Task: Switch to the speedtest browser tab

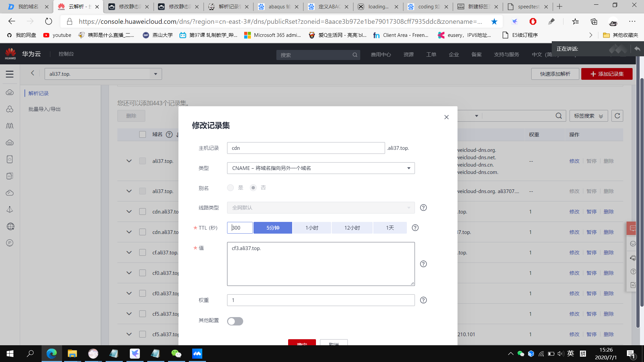Action: pos(528,7)
